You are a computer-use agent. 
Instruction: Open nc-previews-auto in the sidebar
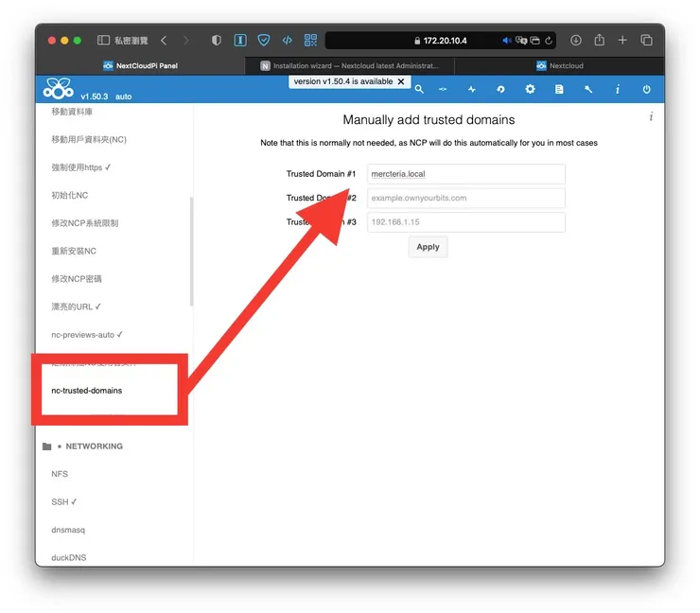click(x=87, y=334)
